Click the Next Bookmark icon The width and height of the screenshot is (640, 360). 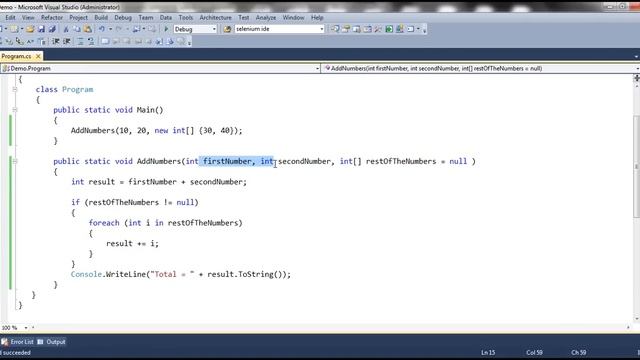coord(127,41)
